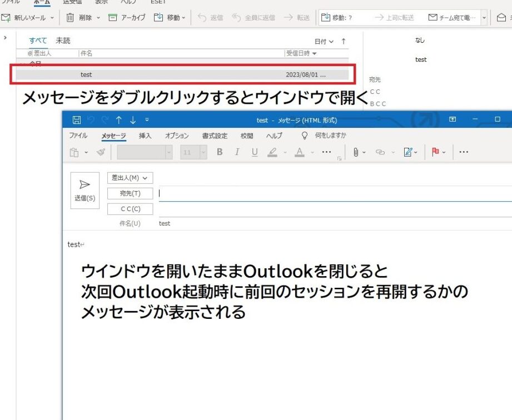Show 未読 unread messages filter

(x=63, y=41)
